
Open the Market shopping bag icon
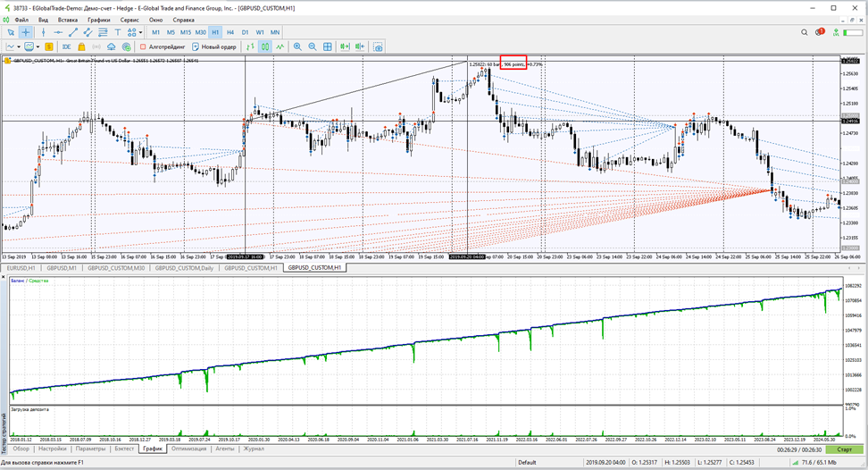[81, 47]
